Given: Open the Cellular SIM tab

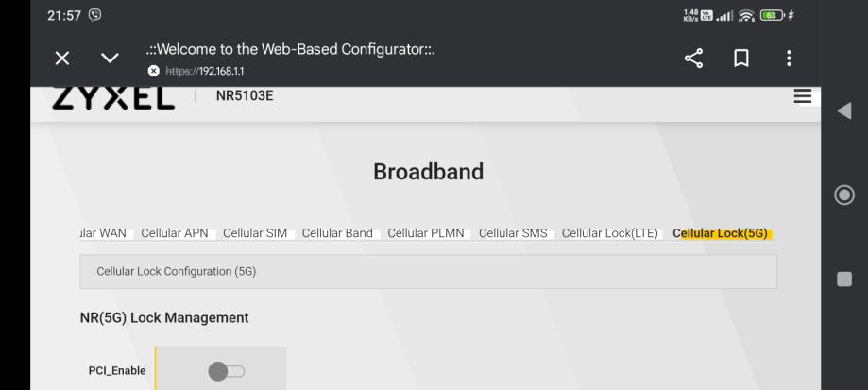Looking at the screenshot, I should coord(255,233).
